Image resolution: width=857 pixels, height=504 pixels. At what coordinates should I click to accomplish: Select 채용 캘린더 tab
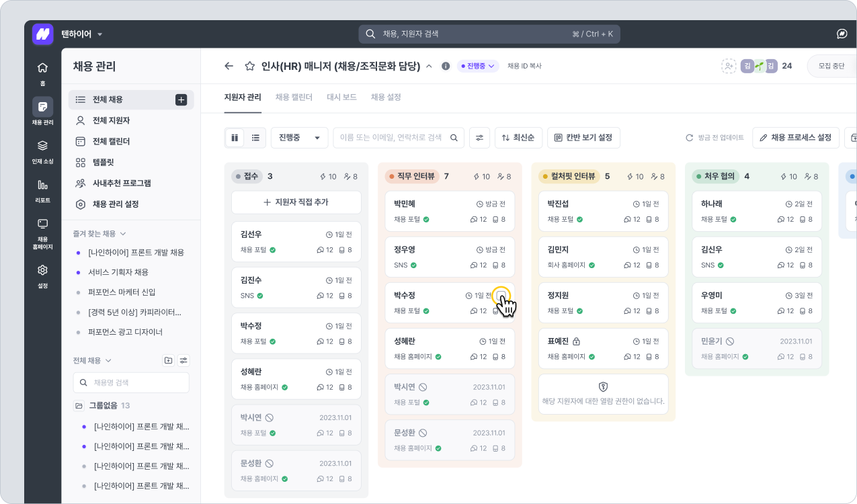coord(294,97)
